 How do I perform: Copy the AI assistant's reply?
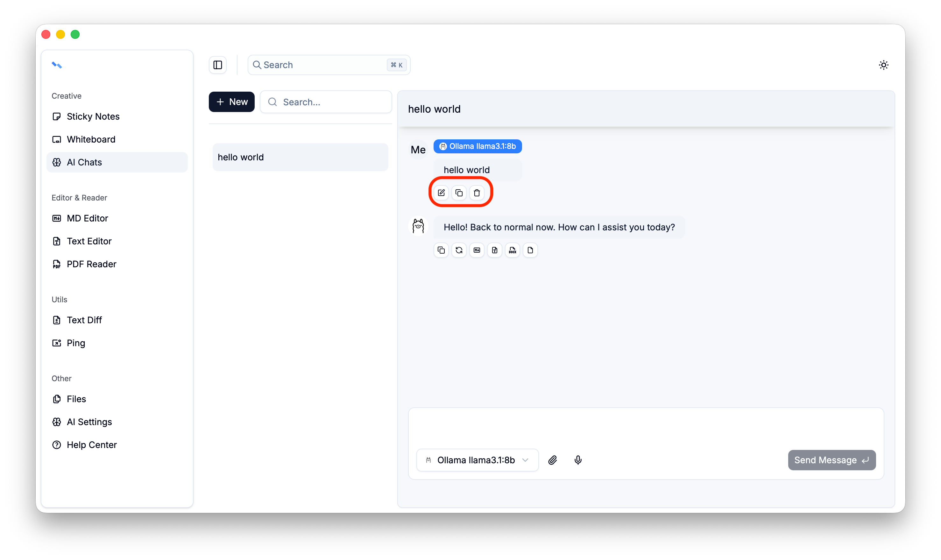pyautogui.click(x=441, y=250)
